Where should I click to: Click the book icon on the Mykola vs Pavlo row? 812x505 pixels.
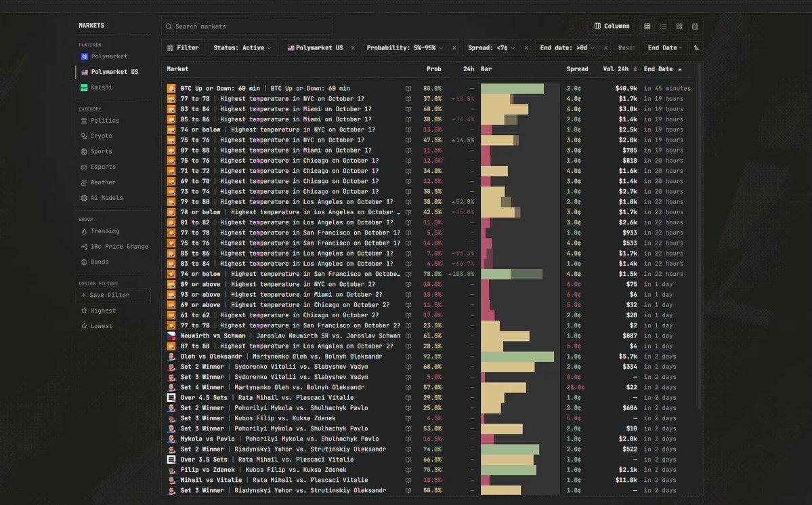pos(408,439)
